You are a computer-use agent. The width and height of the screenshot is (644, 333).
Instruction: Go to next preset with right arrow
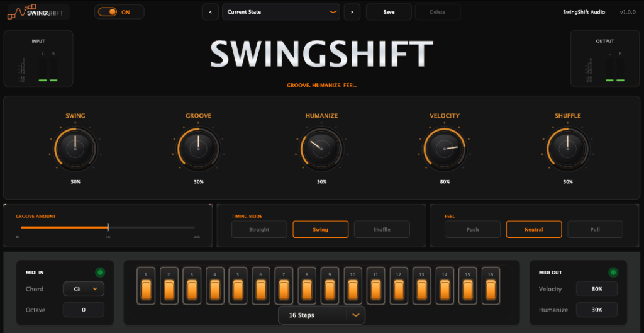352,12
